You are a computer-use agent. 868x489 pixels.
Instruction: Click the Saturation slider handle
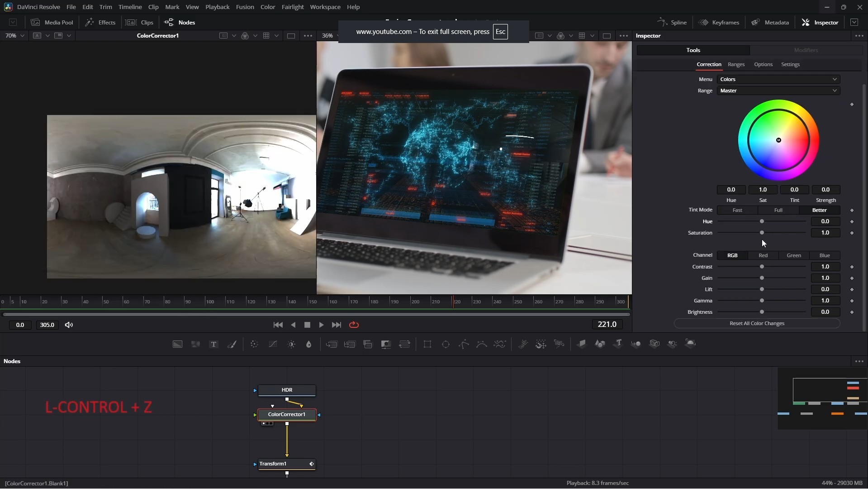tap(762, 233)
